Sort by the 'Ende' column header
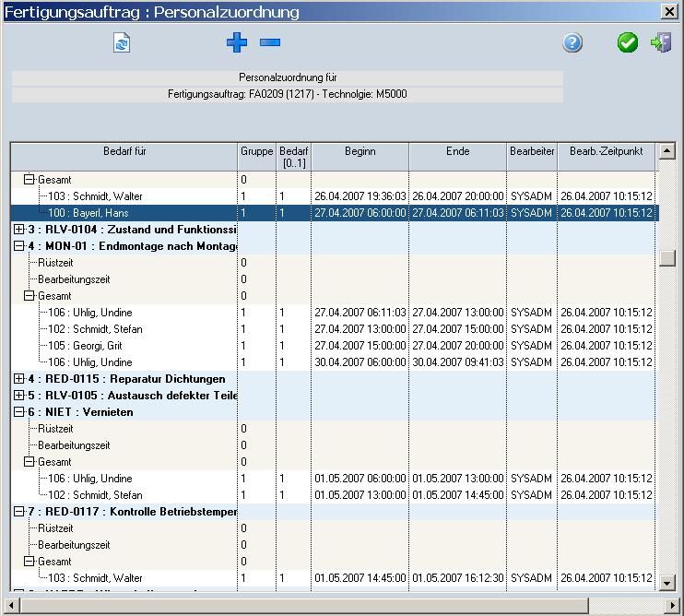 click(457, 152)
